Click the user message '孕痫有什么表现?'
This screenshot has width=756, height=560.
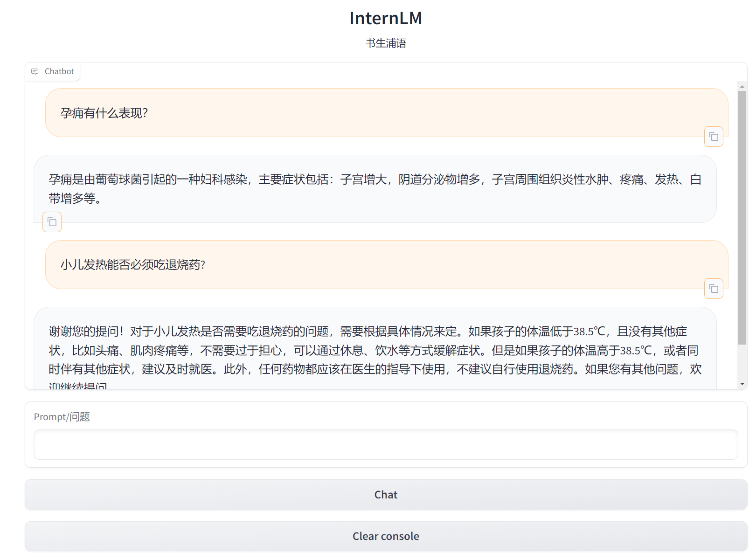click(x=387, y=113)
